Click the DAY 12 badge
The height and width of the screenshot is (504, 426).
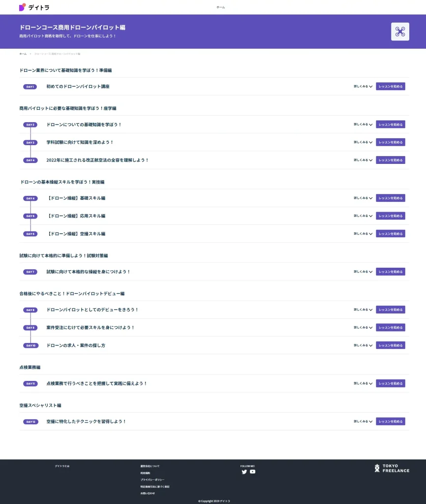[30, 422]
